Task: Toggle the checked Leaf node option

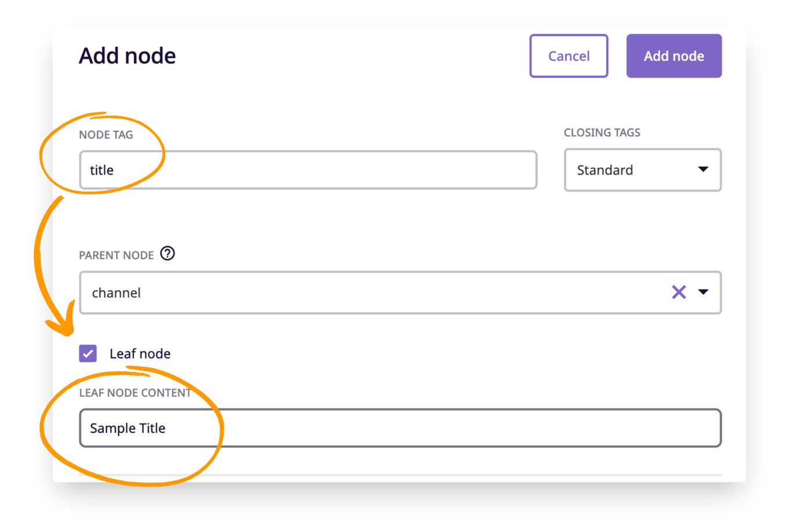Action: (88, 353)
